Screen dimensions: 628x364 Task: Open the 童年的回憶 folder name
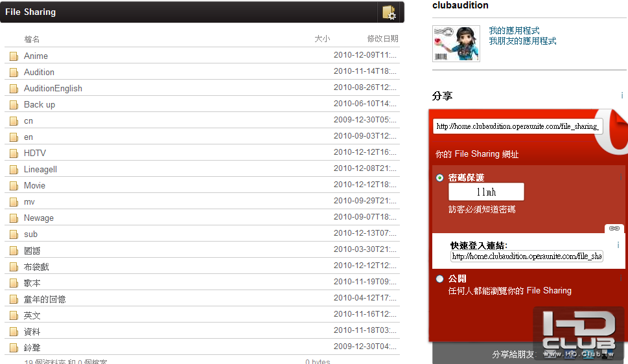pos(45,299)
